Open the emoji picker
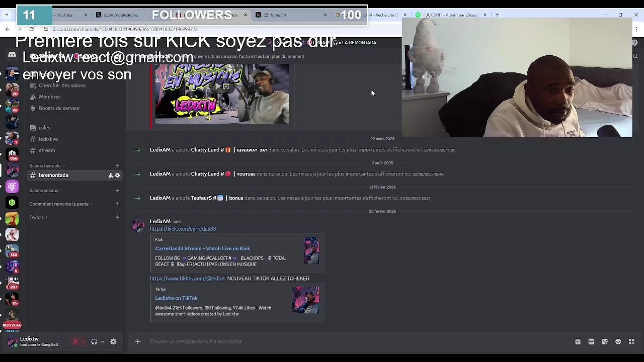Image resolution: width=644 pixels, height=362 pixels. point(618,342)
